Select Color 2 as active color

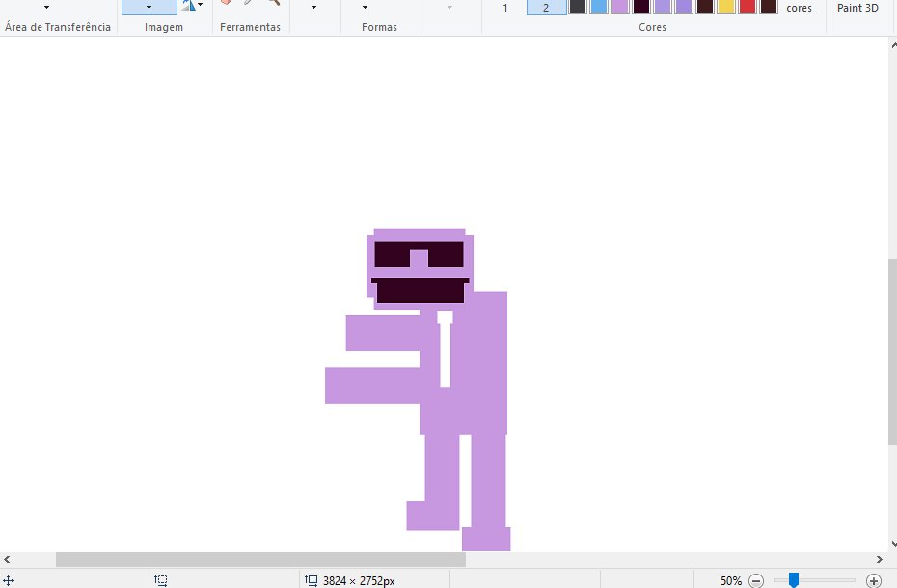tap(546, 8)
